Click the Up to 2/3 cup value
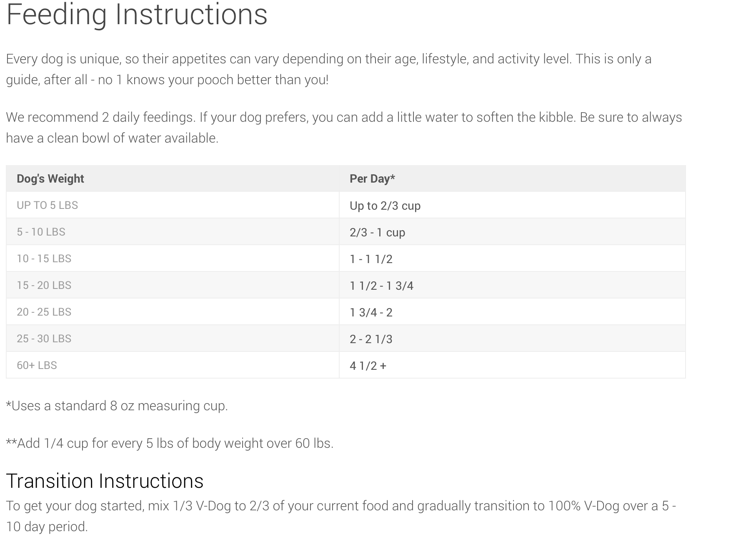 (385, 206)
